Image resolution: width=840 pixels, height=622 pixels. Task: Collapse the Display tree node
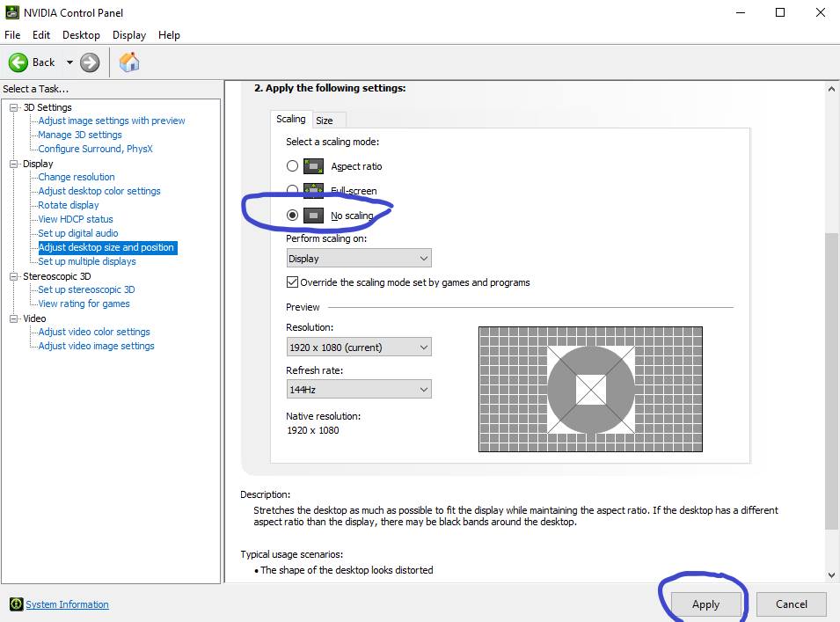pyautogui.click(x=14, y=164)
